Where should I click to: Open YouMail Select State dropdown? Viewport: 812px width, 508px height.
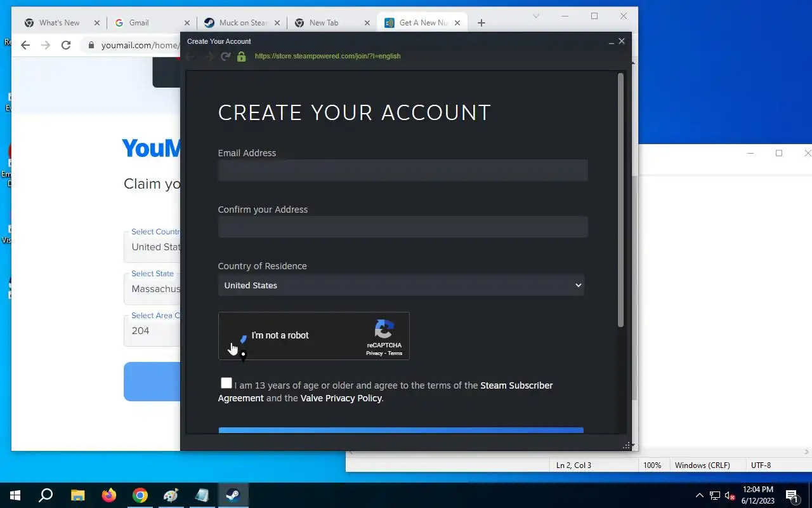click(153, 289)
